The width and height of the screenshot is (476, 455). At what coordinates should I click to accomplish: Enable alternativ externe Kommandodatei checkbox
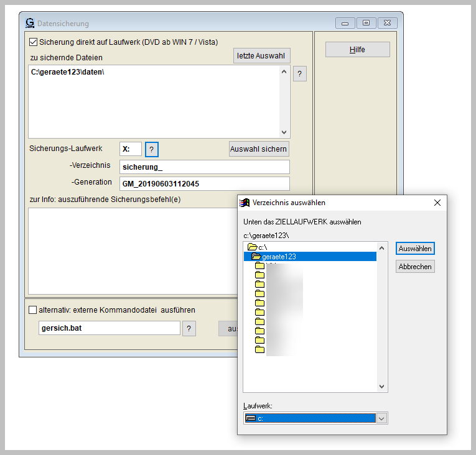pos(33,310)
